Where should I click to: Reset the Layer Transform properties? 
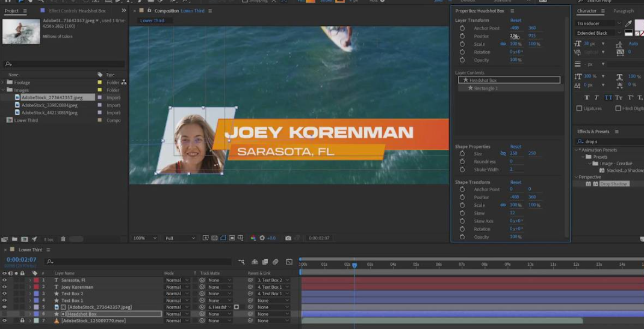click(x=515, y=20)
